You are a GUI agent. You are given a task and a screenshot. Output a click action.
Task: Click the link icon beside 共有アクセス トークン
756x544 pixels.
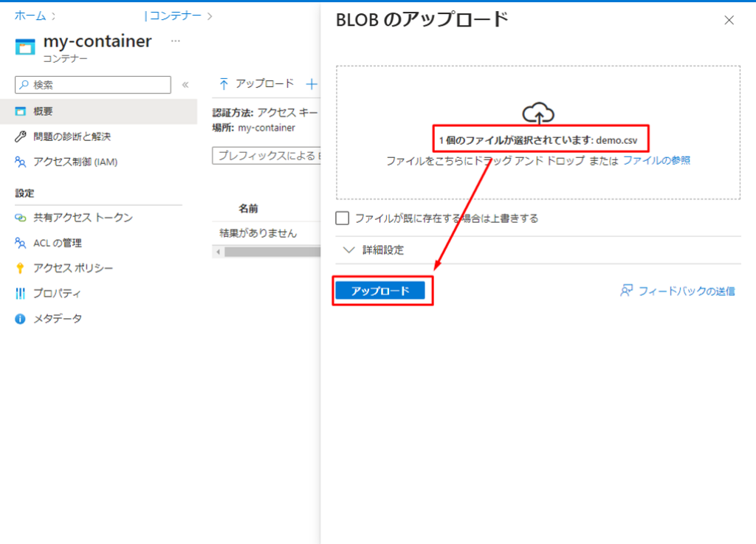click(20, 218)
